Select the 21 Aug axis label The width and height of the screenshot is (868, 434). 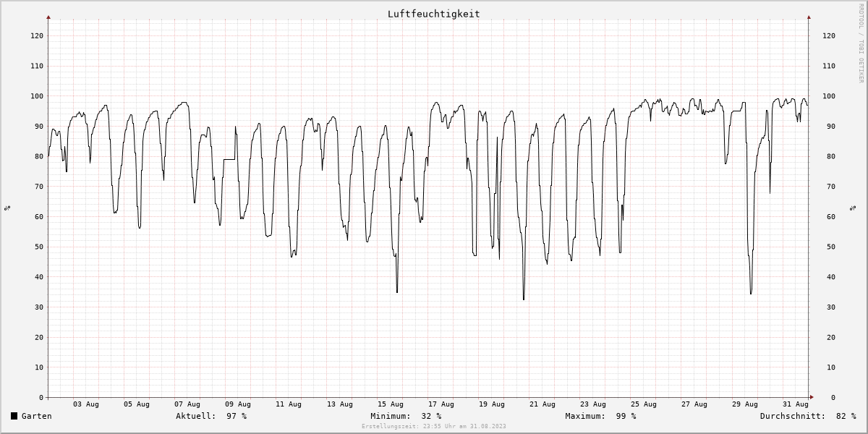pyautogui.click(x=542, y=404)
